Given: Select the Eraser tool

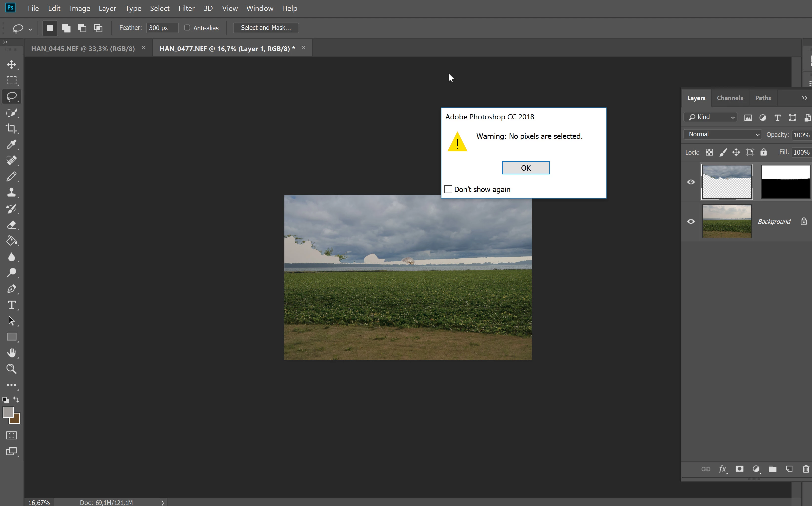Looking at the screenshot, I should tap(11, 225).
